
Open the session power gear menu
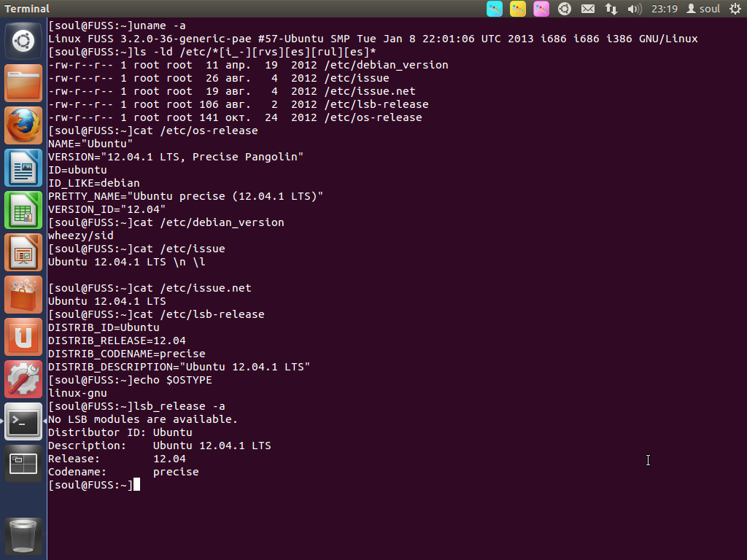735,9
